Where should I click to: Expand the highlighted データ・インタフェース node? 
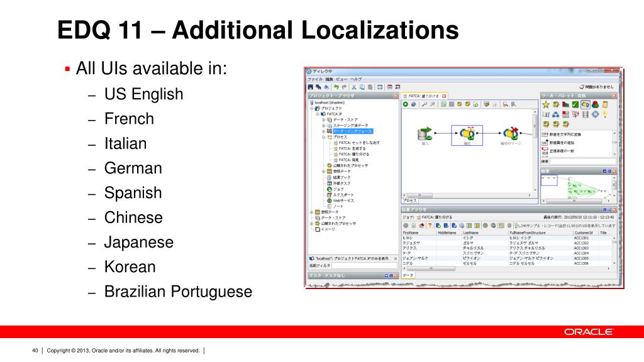coord(323,131)
